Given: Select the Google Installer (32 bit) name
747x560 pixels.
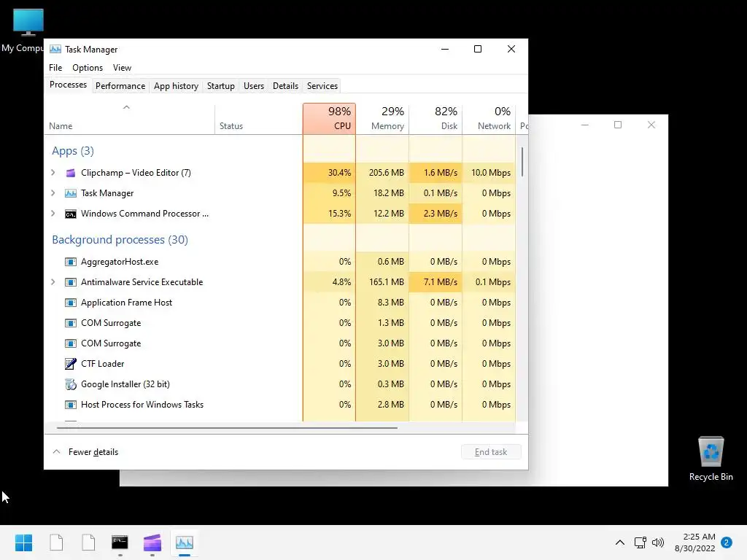Looking at the screenshot, I should pos(125,384).
